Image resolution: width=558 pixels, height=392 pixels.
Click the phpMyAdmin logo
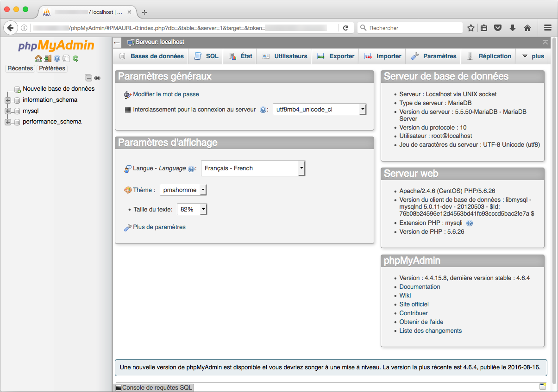(56, 46)
